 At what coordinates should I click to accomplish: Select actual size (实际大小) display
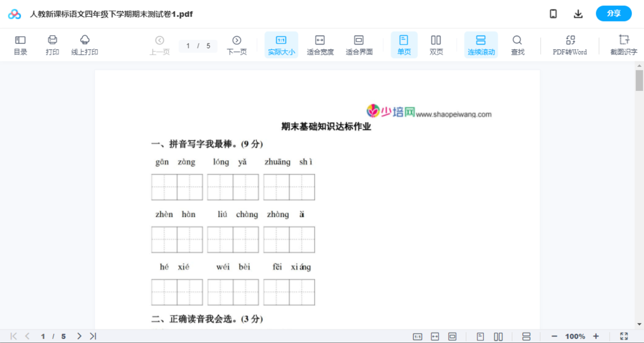pos(281,45)
